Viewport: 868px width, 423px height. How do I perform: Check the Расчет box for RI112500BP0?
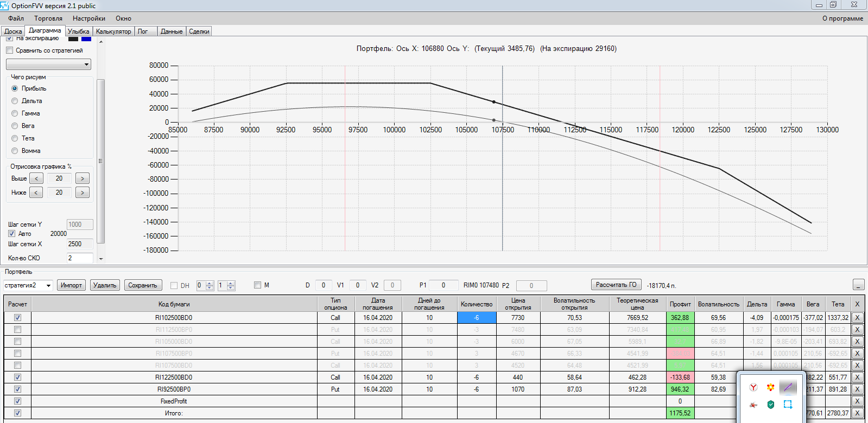(x=18, y=330)
